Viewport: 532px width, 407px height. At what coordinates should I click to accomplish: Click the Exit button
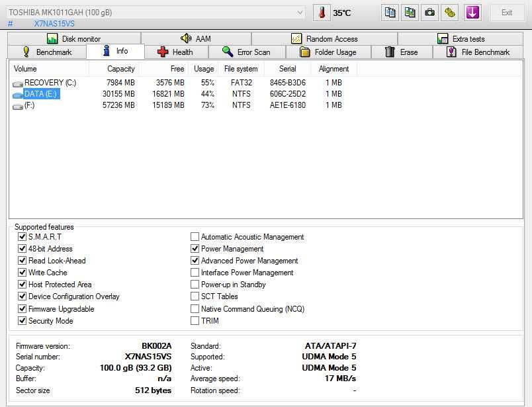pos(507,13)
